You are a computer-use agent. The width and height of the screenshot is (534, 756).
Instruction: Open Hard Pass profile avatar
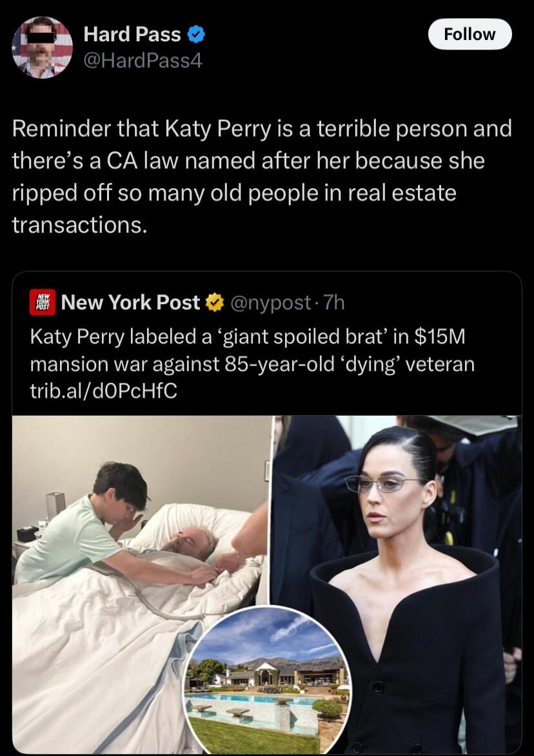coord(42,47)
